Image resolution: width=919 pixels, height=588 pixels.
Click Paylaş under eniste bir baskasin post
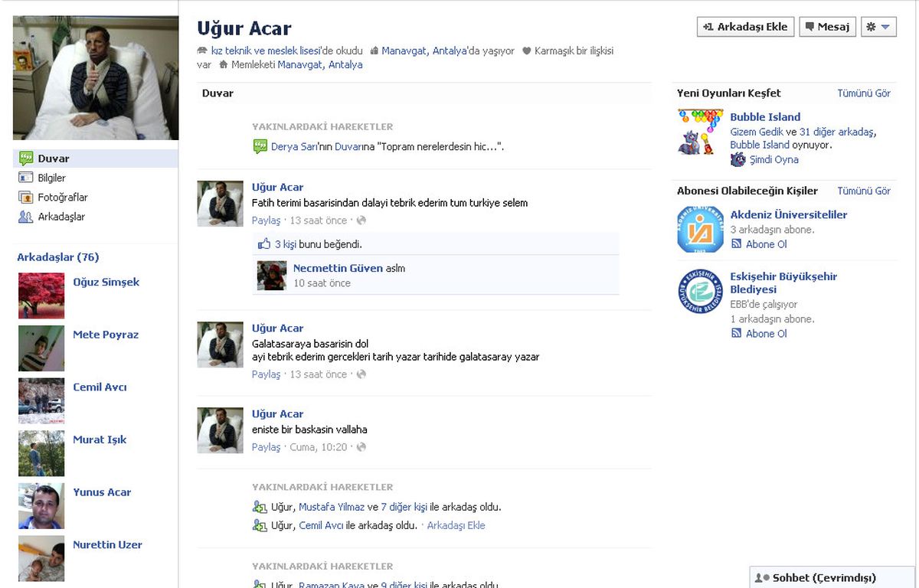(x=267, y=447)
